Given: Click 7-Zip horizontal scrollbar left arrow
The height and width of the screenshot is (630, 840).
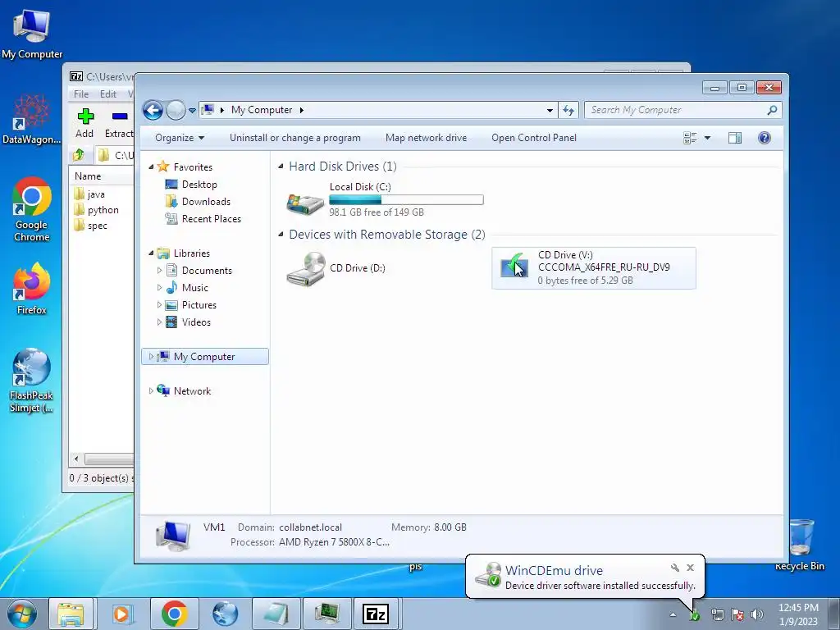Looking at the screenshot, I should click(x=76, y=459).
